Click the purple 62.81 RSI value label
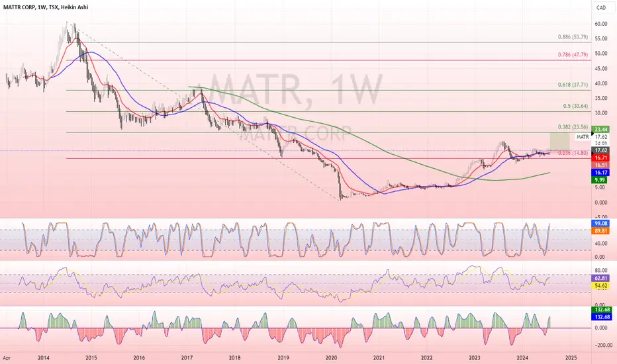This screenshot has width=617, height=364. tap(601, 278)
